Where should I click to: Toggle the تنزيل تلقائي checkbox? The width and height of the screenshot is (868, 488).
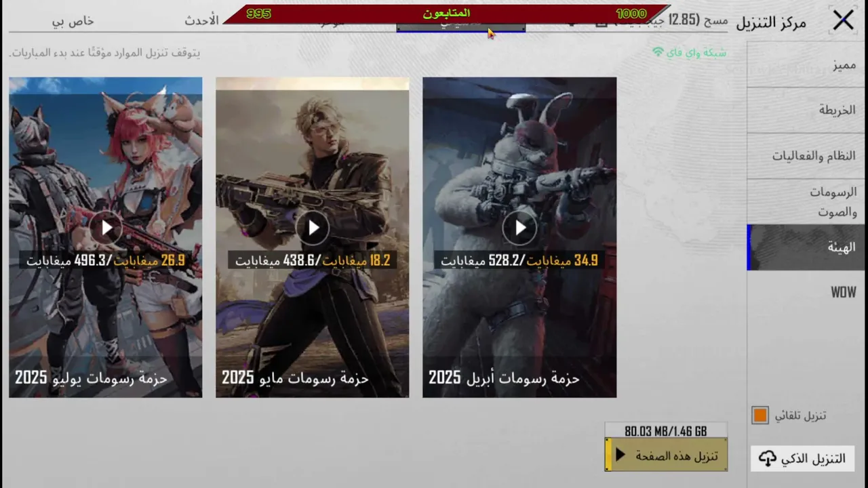coord(760,415)
